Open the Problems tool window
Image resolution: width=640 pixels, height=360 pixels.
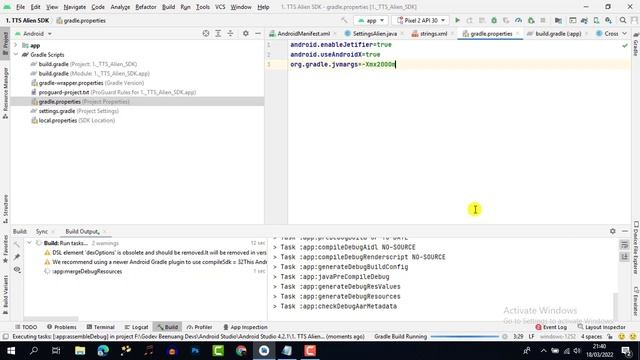tap(61, 327)
